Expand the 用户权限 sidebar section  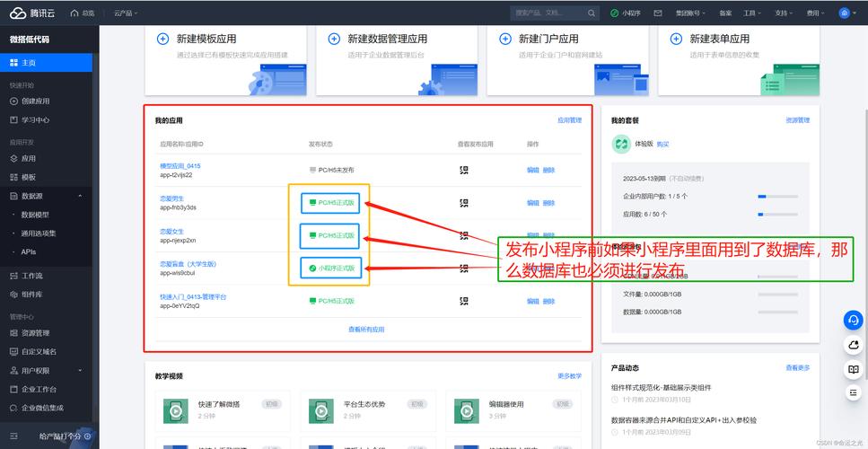80,370
